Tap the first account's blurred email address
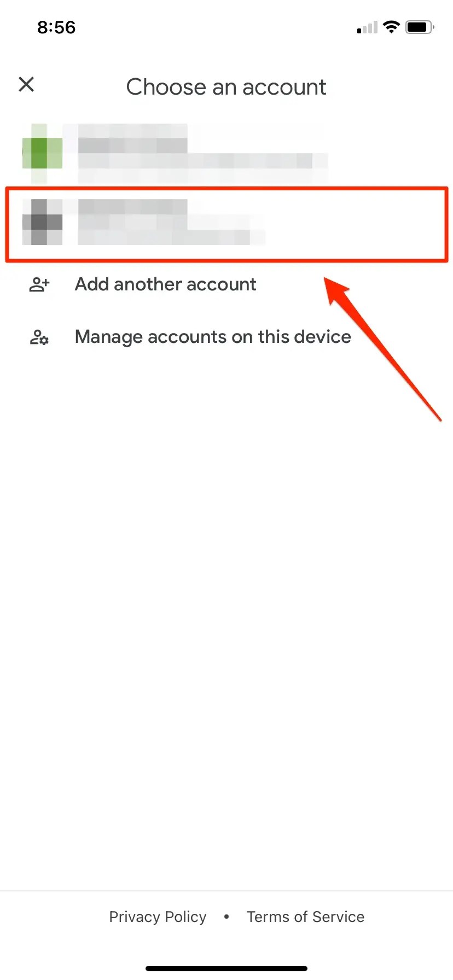The height and width of the screenshot is (980, 453). [x=203, y=161]
